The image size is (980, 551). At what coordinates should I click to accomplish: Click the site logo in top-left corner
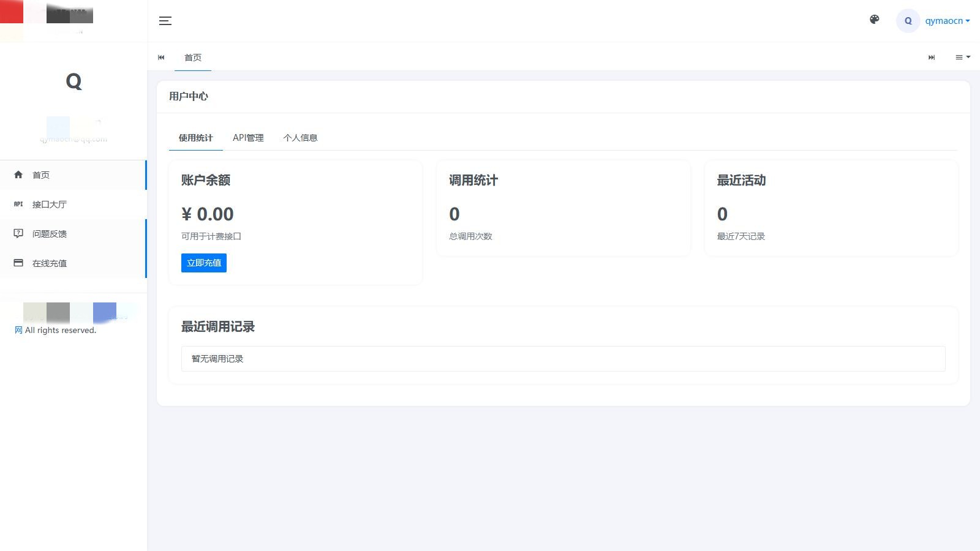(47, 15)
